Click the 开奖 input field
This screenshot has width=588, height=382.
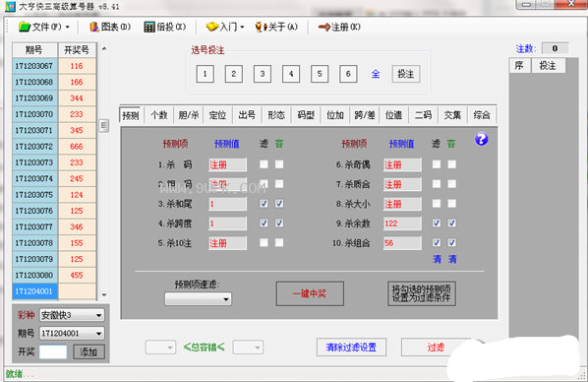(53, 351)
